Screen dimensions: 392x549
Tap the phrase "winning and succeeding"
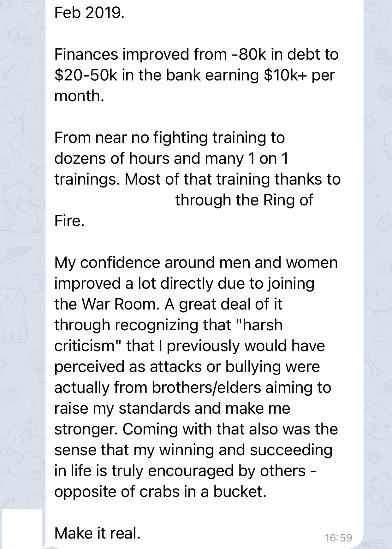coord(246,450)
